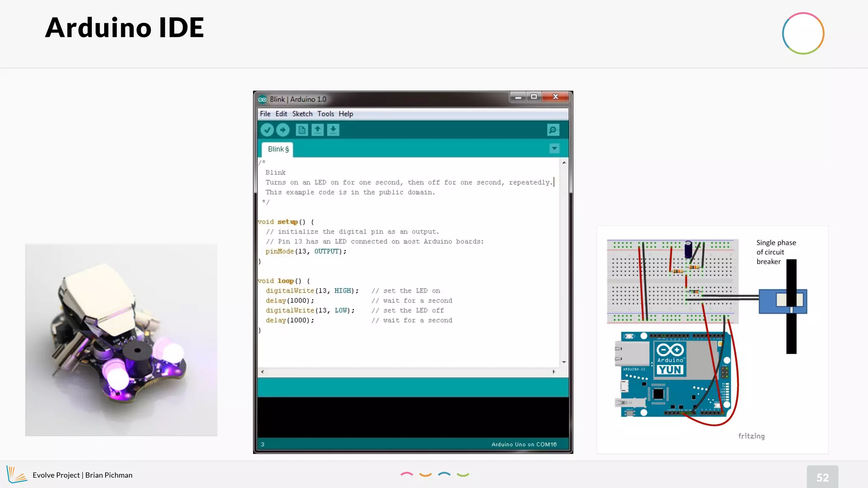The width and height of the screenshot is (868, 488).
Task: Click the 'pinMode(13, OUTPUT);' line
Action: pos(306,252)
